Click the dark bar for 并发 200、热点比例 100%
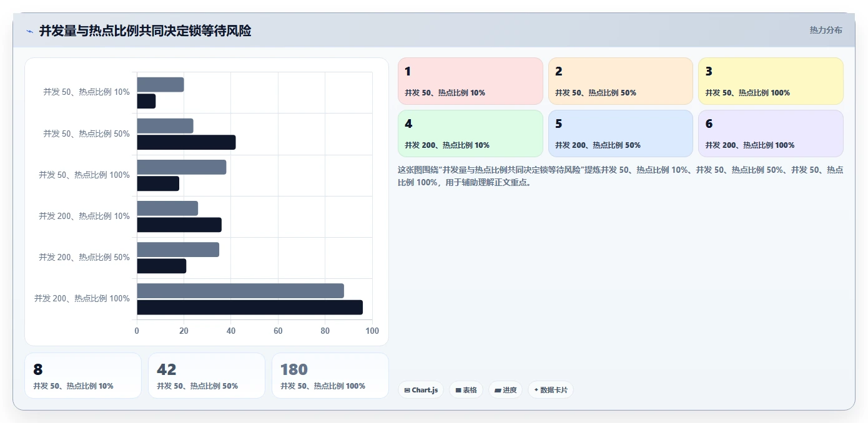 point(250,307)
